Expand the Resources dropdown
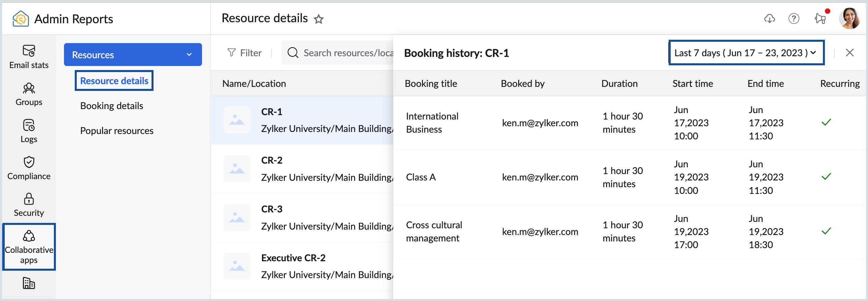Screen dimensions: 868x301 (133, 55)
